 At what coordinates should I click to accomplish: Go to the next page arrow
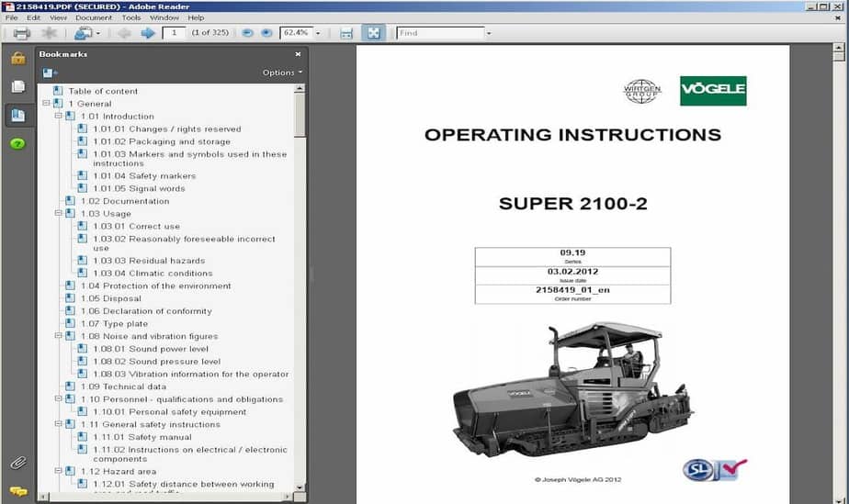click(147, 33)
